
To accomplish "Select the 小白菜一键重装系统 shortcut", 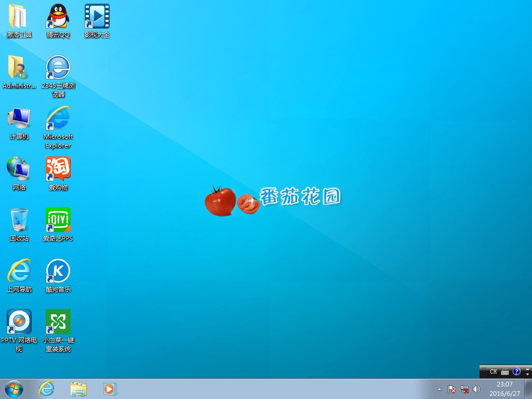I will 58,322.
